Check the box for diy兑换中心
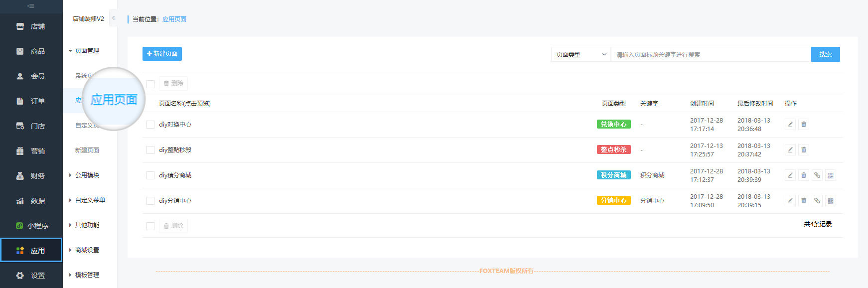 (x=150, y=125)
